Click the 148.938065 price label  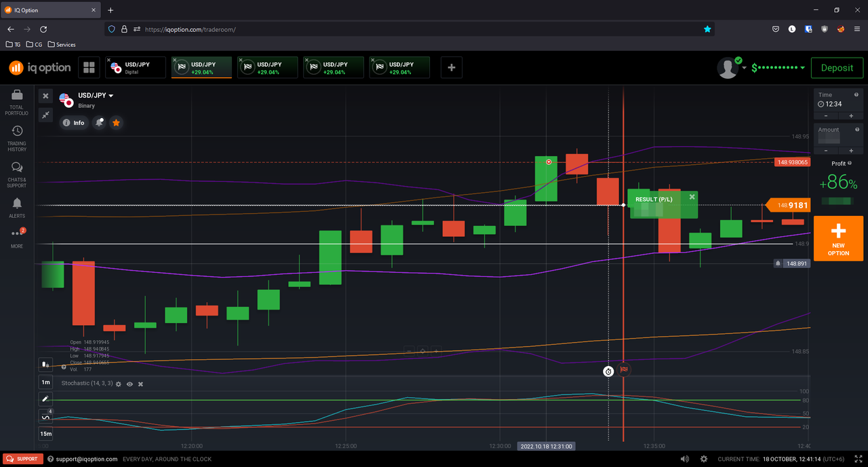tap(793, 162)
